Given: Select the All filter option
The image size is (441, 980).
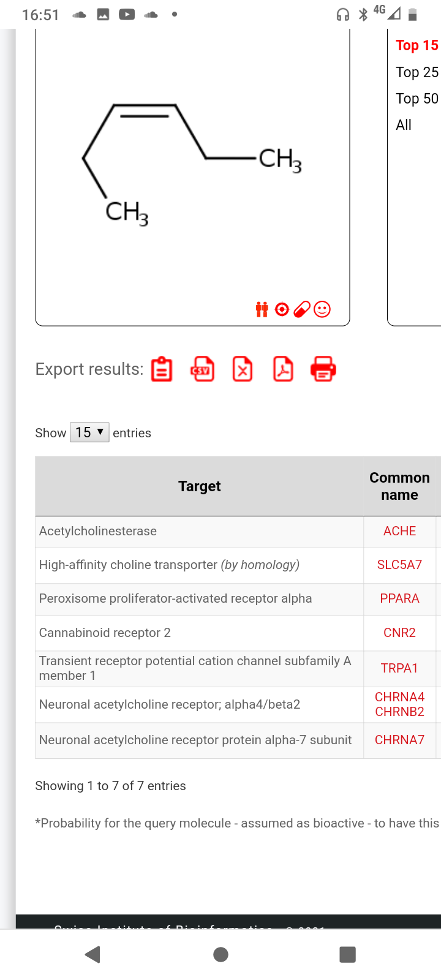Looking at the screenshot, I should click(404, 125).
